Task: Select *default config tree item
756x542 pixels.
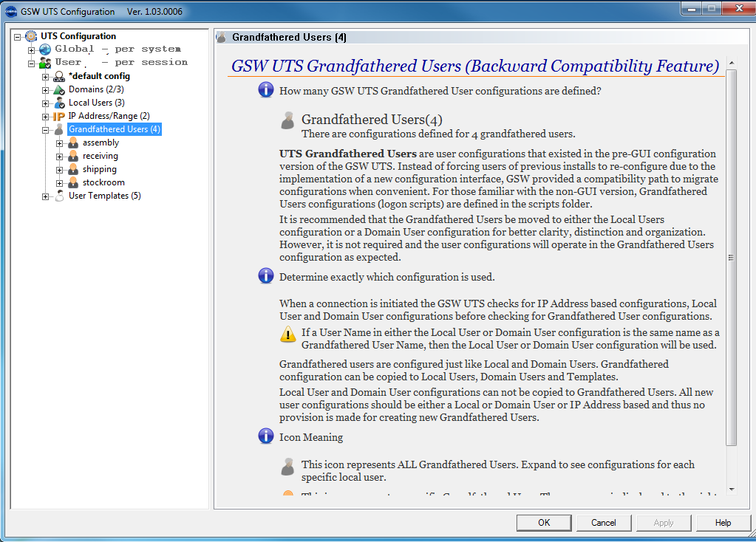Action: coord(99,76)
